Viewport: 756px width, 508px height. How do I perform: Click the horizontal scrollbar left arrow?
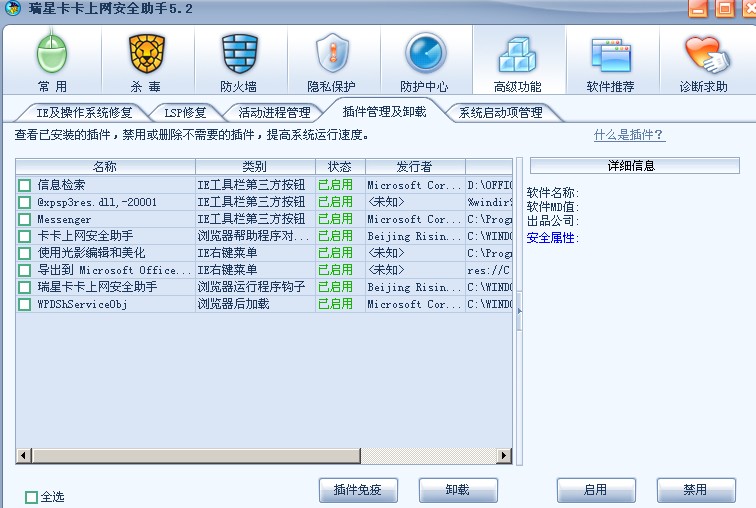pos(24,455)
